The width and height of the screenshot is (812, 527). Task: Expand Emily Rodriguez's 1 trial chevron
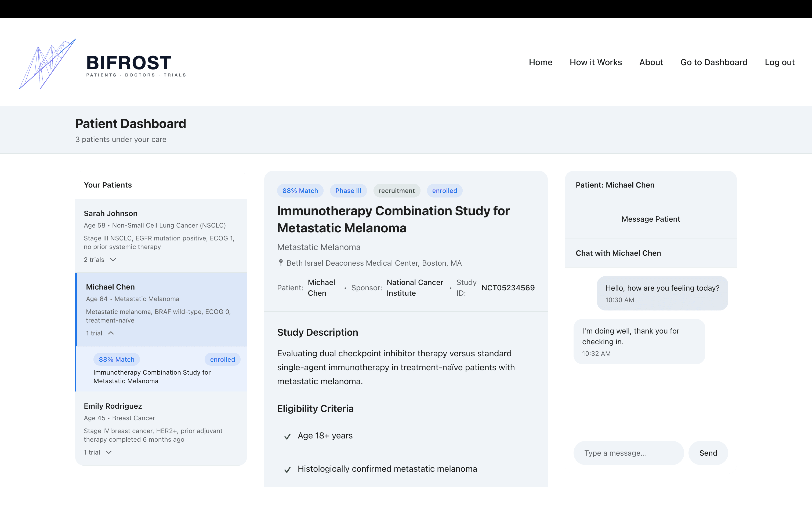coord(109,452)
